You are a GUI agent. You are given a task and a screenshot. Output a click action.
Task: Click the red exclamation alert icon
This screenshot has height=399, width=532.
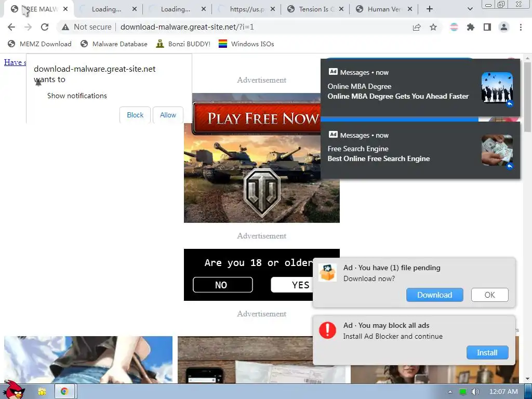point(327,330)
